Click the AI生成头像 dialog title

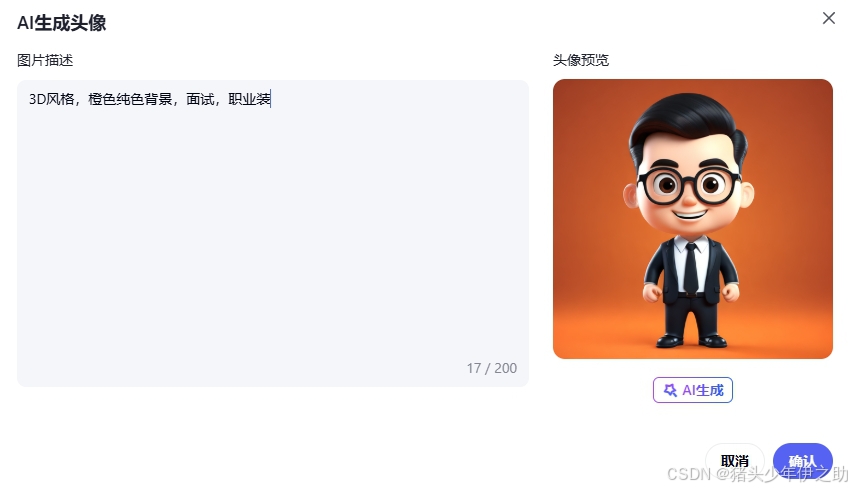(62, 23)
